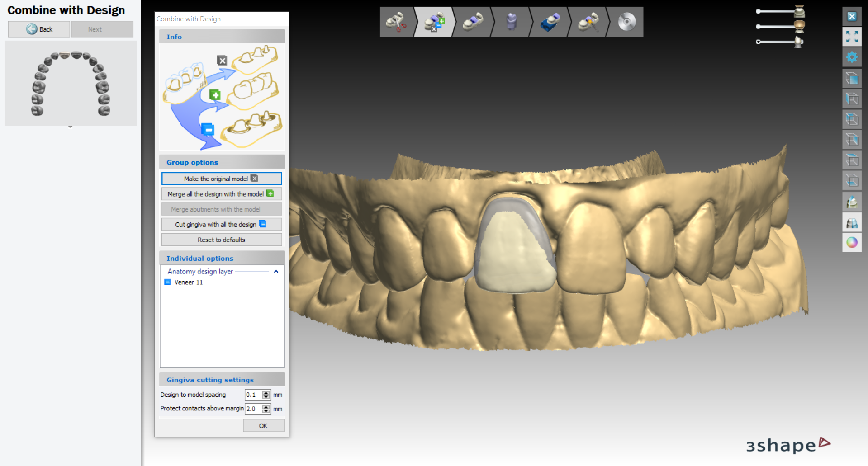
Task: Open the workflow step after Combine with Design
Action: pyautogui.click(x=473, y=22)
